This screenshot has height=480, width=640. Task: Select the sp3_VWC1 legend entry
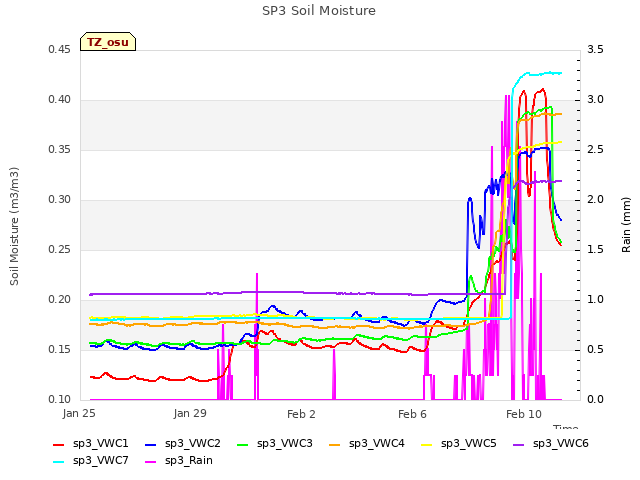[x=91, y=444]
